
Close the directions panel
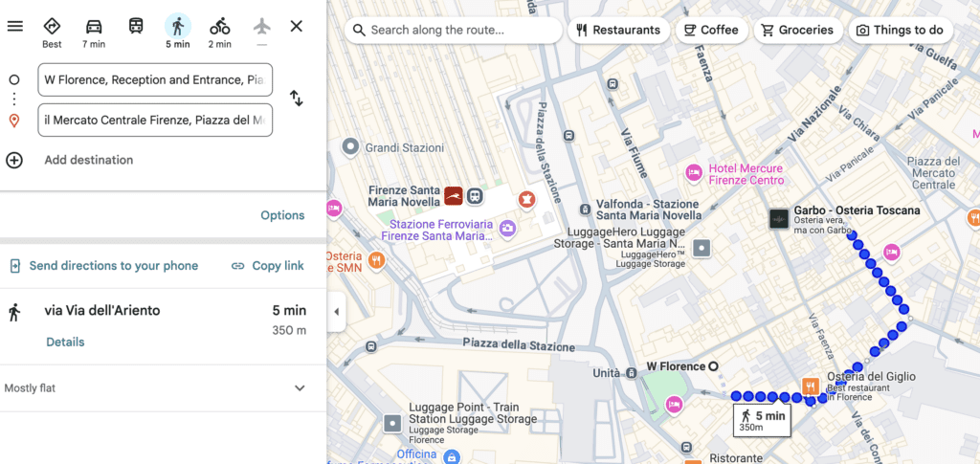click(297, 26)
